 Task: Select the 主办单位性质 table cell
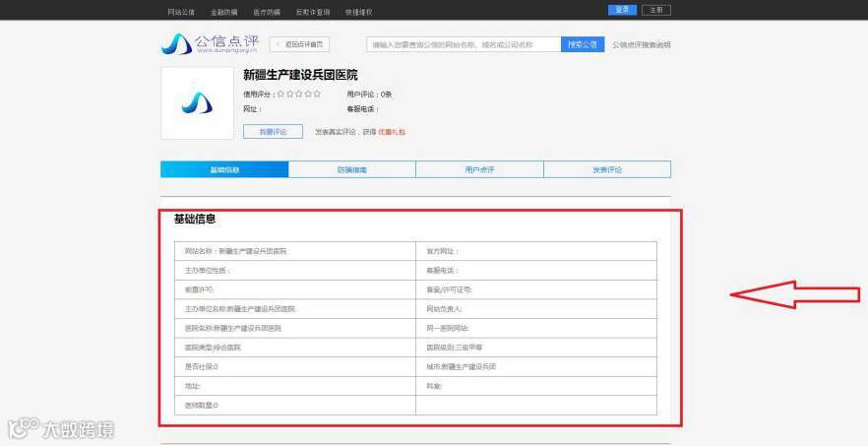click(295, 271)
